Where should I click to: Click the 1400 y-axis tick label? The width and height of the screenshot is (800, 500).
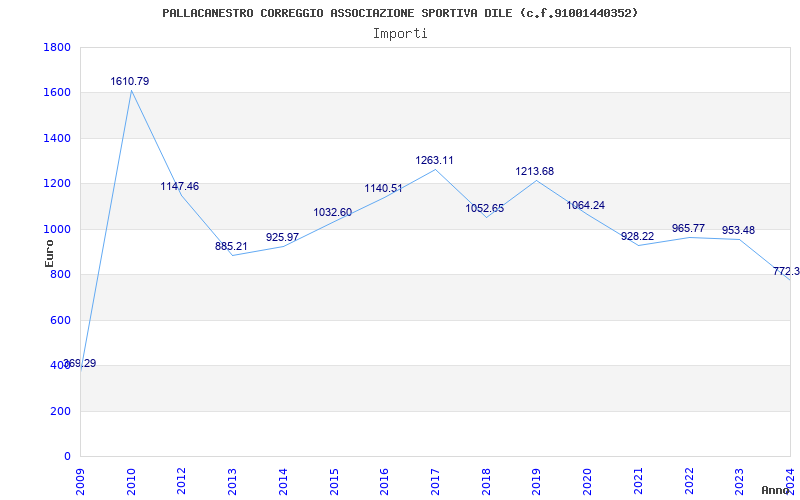57,138
